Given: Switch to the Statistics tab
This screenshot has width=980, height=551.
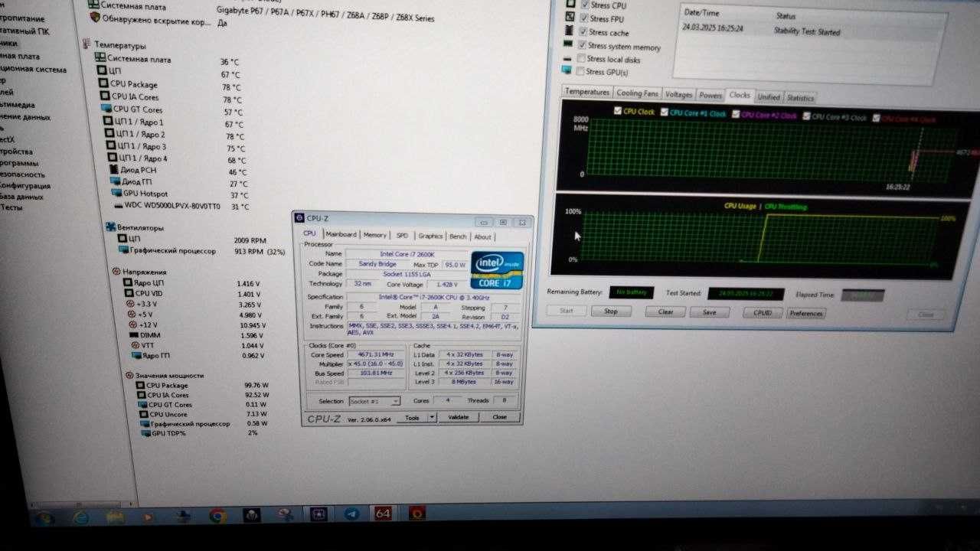Looking at the screenshot, I should (800, 98).
